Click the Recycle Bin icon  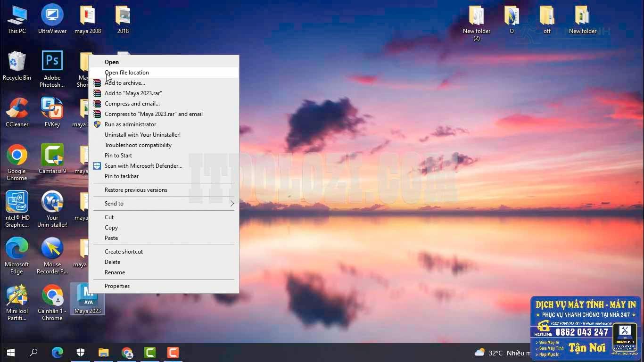[17, 66]
